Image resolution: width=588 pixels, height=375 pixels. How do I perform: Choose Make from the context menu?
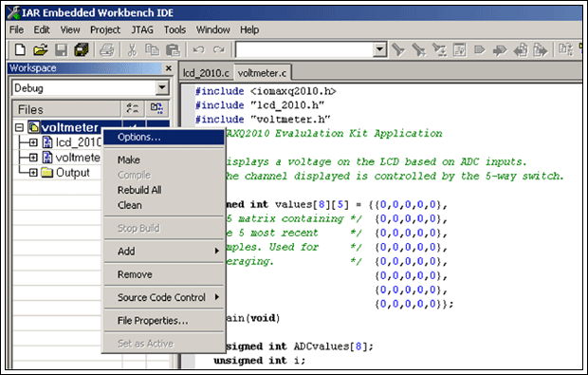pyautogui.click(x=164, y=159)
